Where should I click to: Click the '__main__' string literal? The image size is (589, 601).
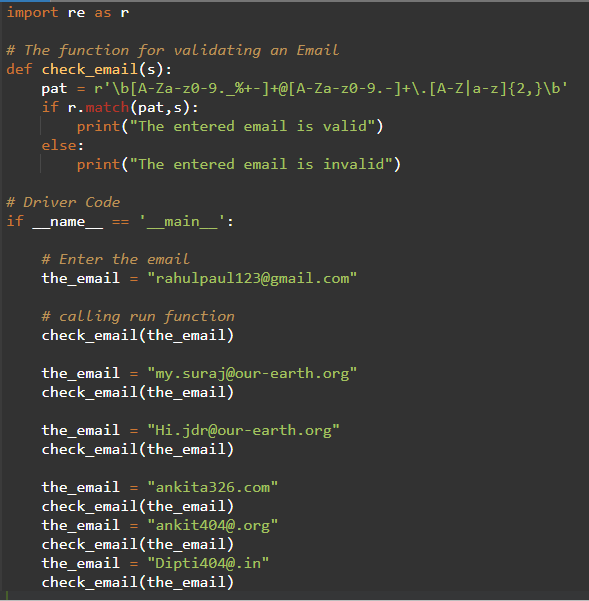[182, 222]
